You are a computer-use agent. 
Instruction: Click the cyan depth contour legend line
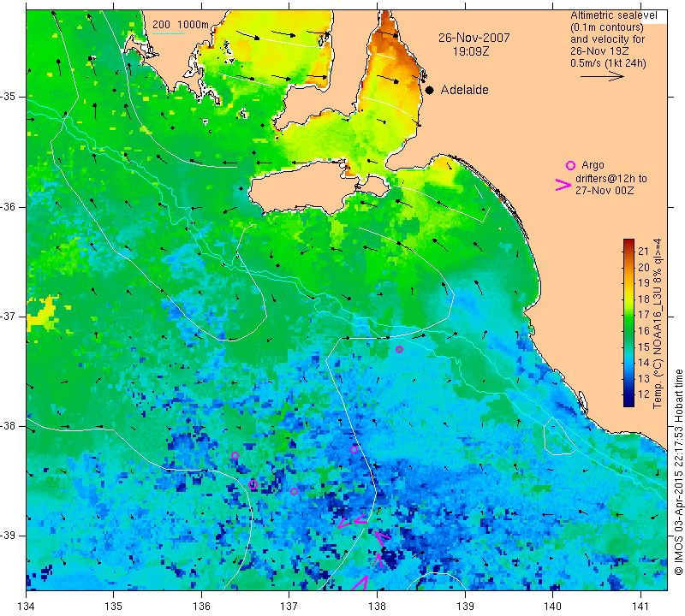pyautogui.click(x=169, y=33)
